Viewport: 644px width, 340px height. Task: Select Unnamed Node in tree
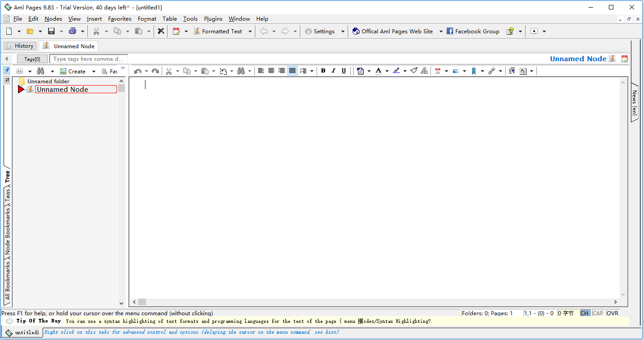point(76,89)
